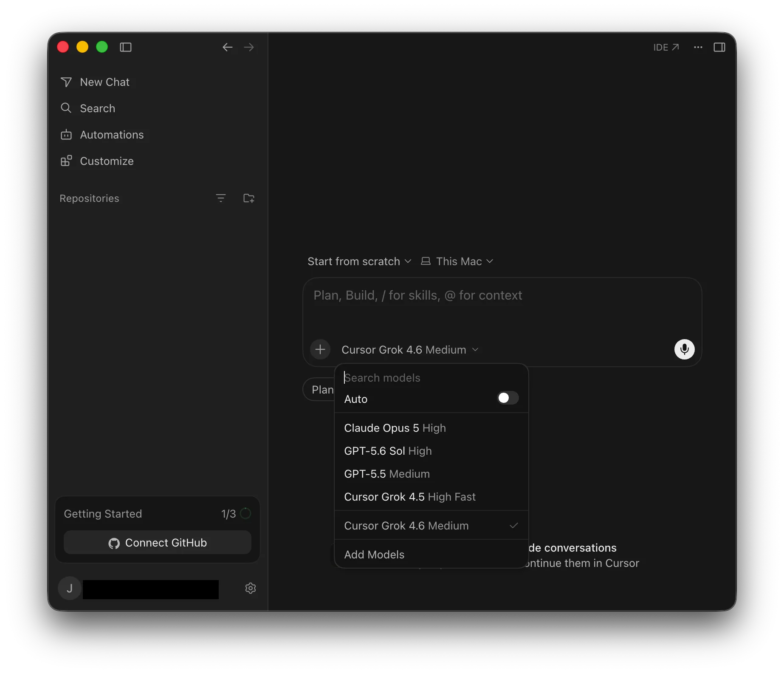784x674 pixels.
Task: Click the Getting Started heading
Action: (x=103, y=514)
